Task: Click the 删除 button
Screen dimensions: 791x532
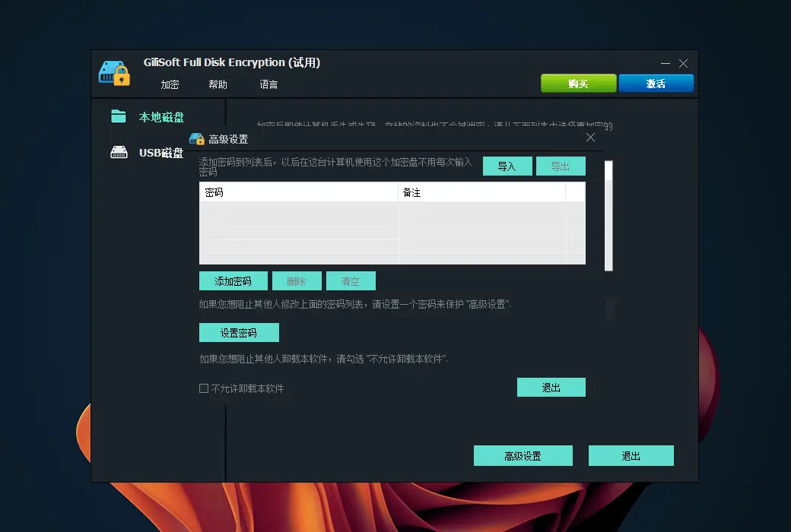Action: [x=297, y=281]
